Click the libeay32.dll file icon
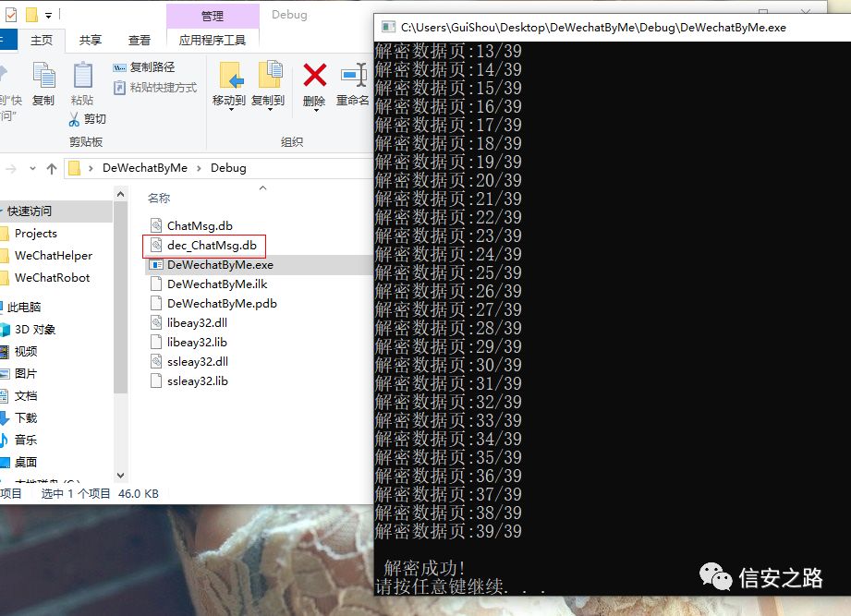851x616 pixels. (x=156, y=322)
